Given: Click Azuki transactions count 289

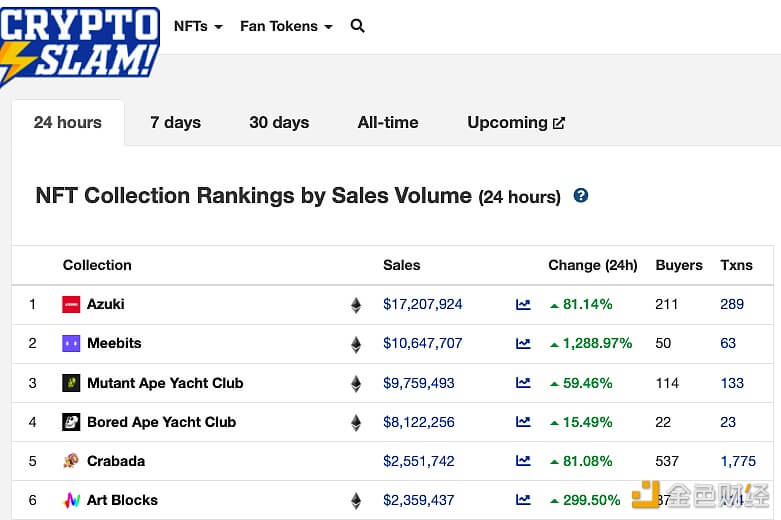Looking at the screenshot, I should click(x=732, y=304).
